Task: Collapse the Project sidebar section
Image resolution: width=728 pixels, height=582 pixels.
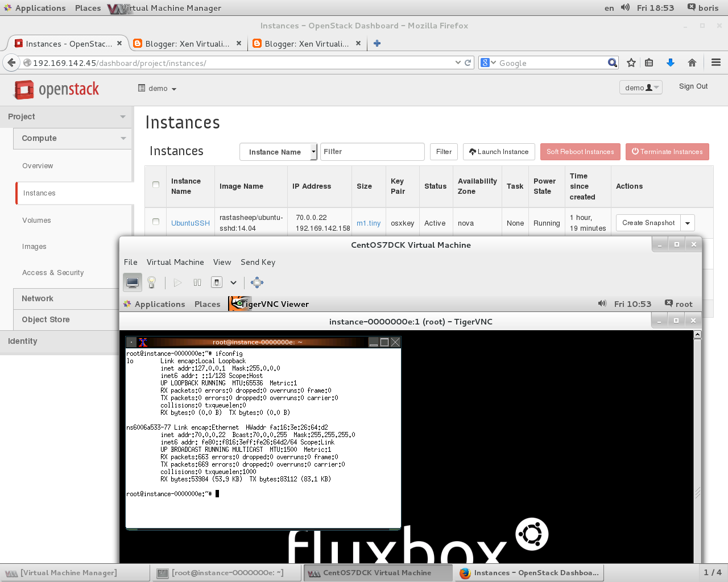Action: coord(67,117)
